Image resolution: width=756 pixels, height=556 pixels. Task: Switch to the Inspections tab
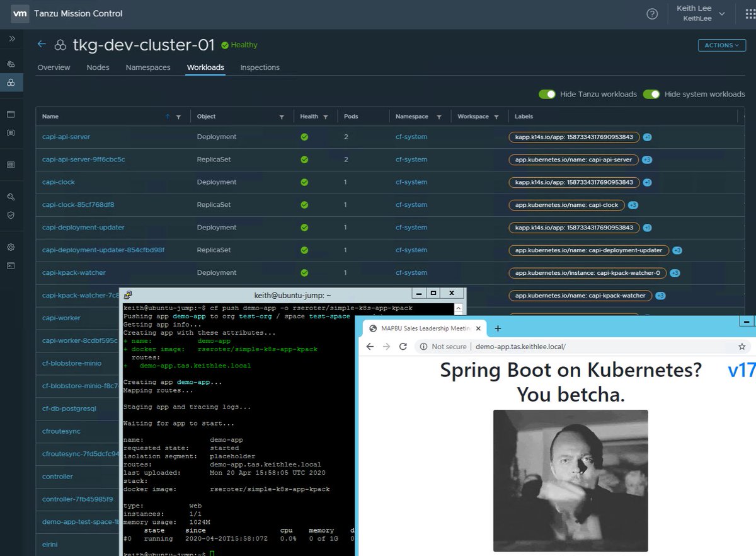tap(260, 67)
